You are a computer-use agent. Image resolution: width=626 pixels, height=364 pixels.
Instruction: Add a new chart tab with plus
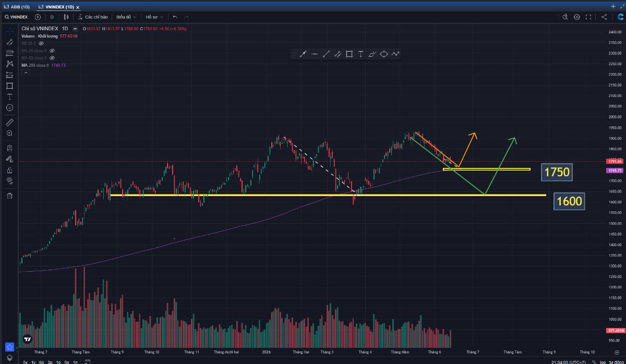pos(613,6)
